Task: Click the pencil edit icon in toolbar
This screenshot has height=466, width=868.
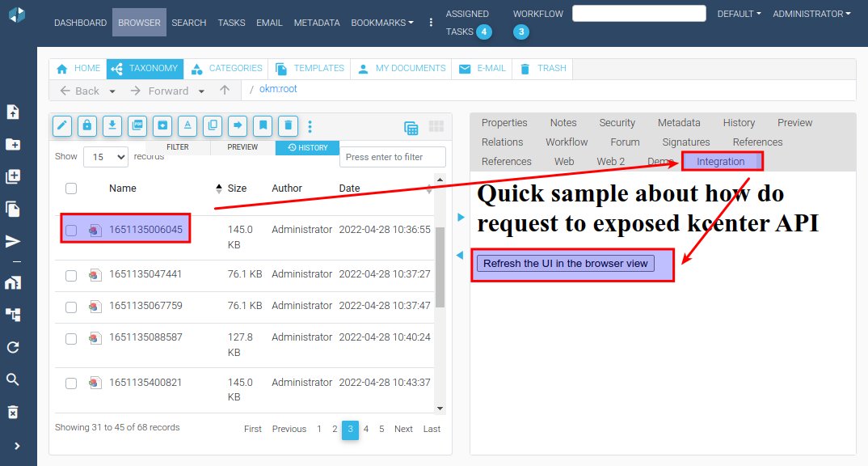Action: pyautogui.click(x=62, y=125)
